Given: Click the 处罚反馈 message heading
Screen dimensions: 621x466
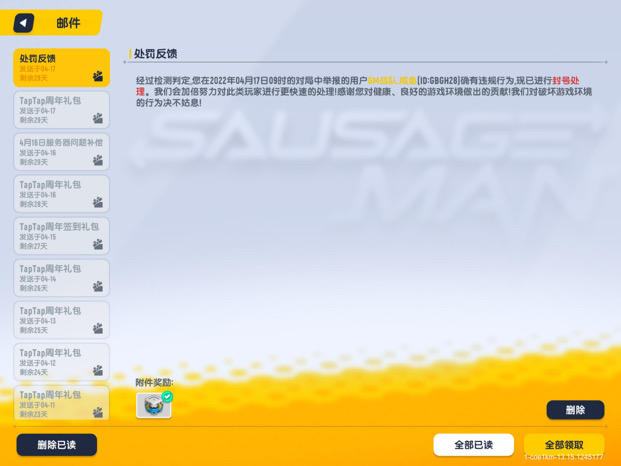Looking at the screenshot, I should pyautogui.click(x=155, y=54).
